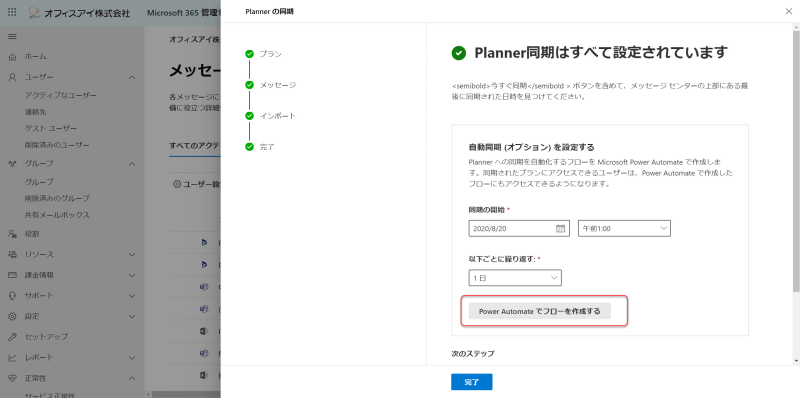The image size is (800, 398).
Task: Open ゲスト ユーザー in sidebar
Action: tap(51, 128)
